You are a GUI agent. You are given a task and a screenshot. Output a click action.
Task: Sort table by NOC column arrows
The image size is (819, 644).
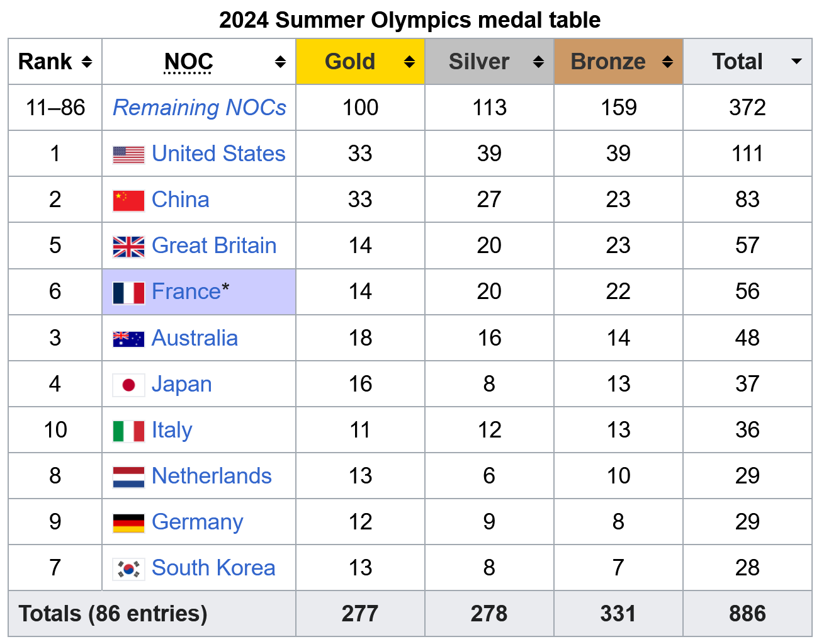pos(280,62)
